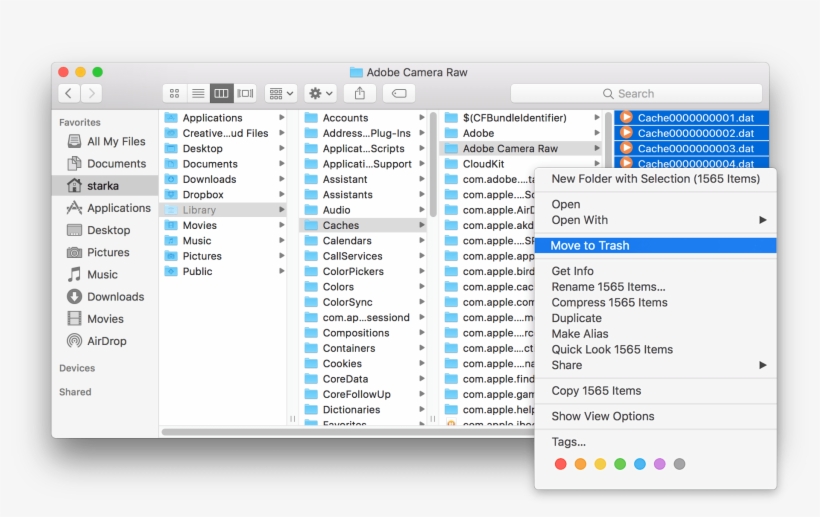The height and width of the screenshot is (517, 820).
Task: Choose Get Info from the context menu
Action: pyautogui.click(x=655, y=271)
